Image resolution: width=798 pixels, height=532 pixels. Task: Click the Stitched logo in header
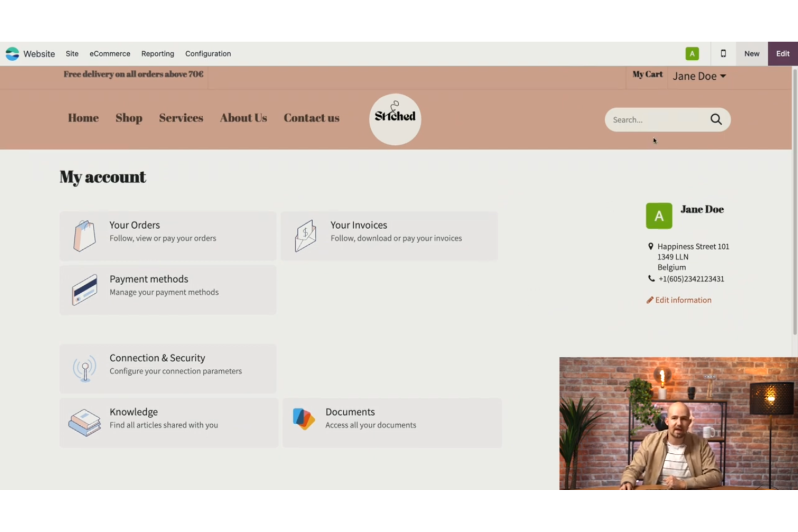pos(395,119)
